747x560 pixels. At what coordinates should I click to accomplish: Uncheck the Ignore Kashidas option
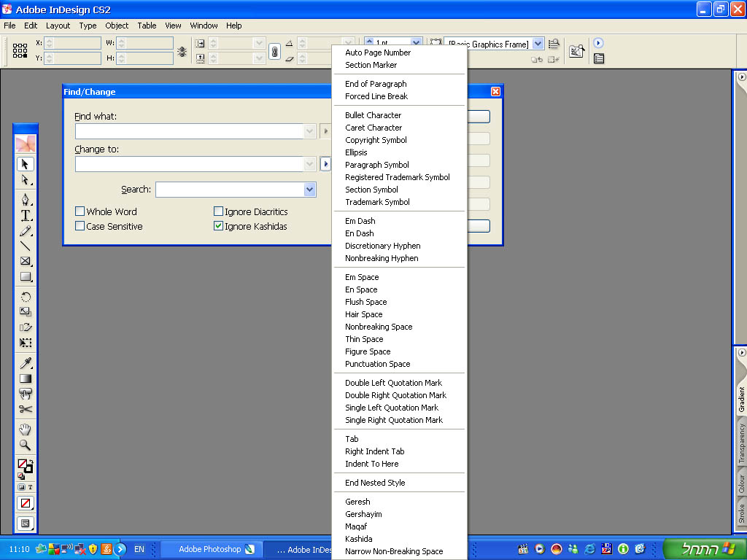click(218, 226)
